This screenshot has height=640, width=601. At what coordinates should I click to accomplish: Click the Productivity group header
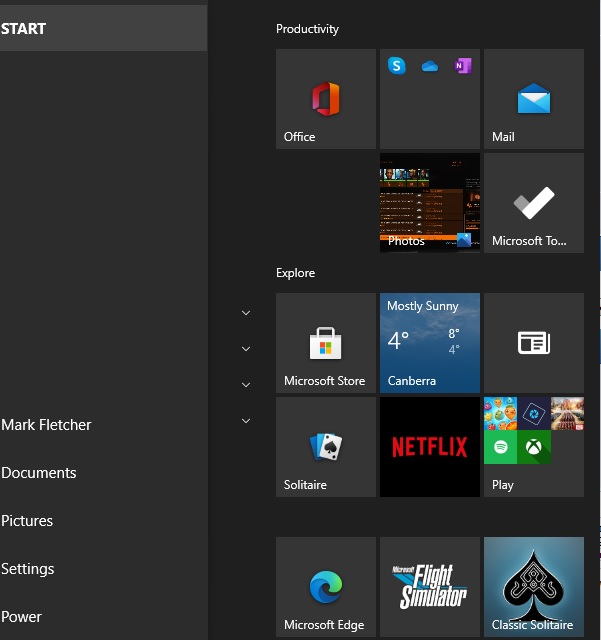(x=307, y=29)
